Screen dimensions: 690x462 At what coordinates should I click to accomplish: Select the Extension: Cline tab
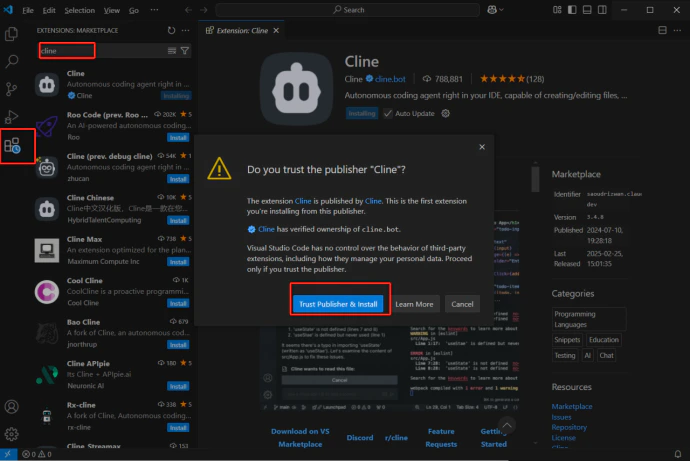click(241, 30)
